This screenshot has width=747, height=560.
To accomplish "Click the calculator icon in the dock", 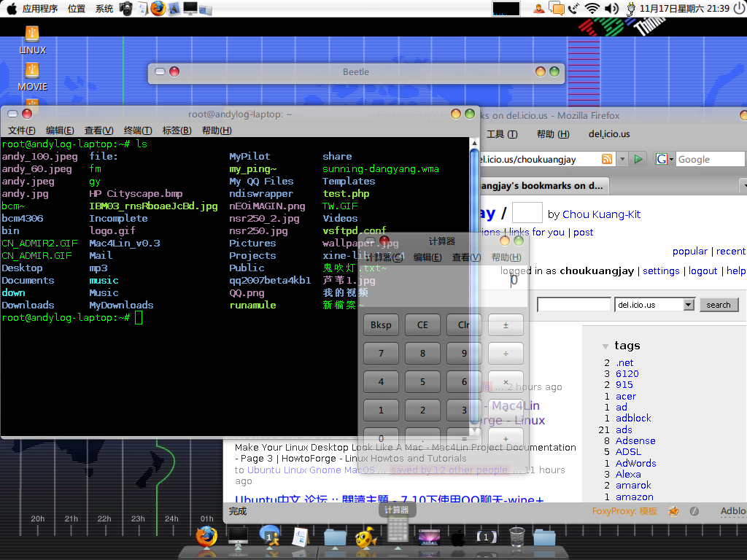I will (x=398, y=529).
